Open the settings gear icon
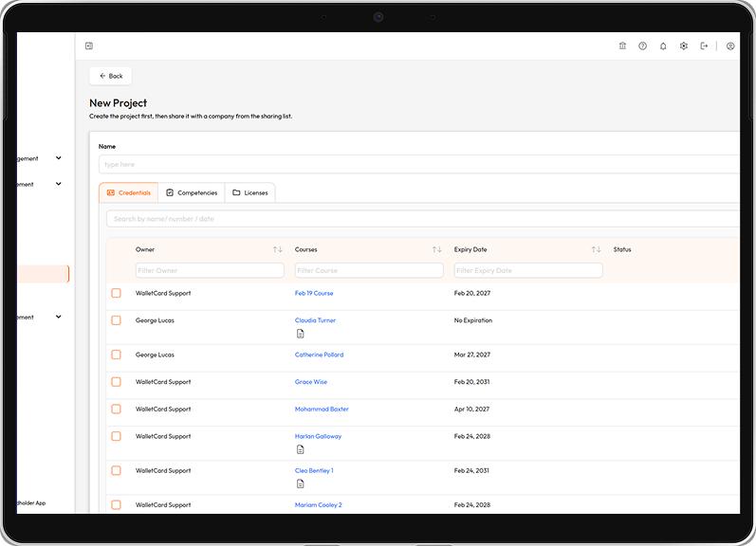This screenshot has height=546, width=756. (x=684, y=45)
